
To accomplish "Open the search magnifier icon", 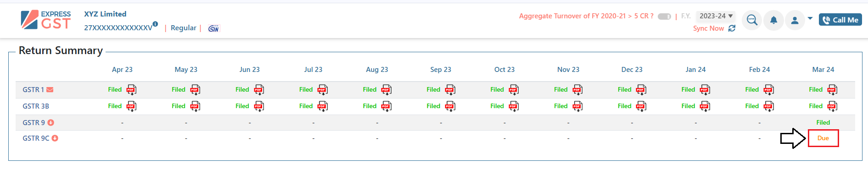I will (x=752, y=20).
